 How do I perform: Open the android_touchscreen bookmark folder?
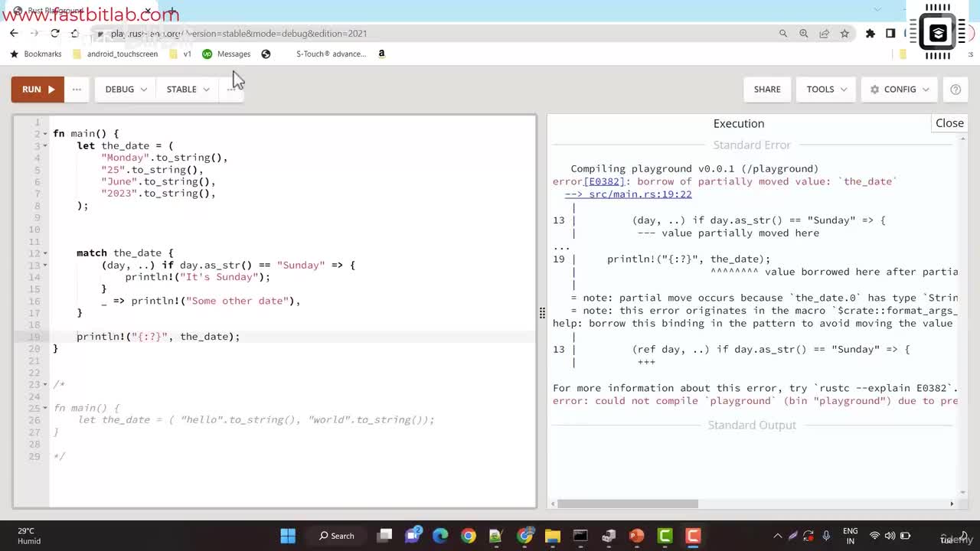click(115, 54)
